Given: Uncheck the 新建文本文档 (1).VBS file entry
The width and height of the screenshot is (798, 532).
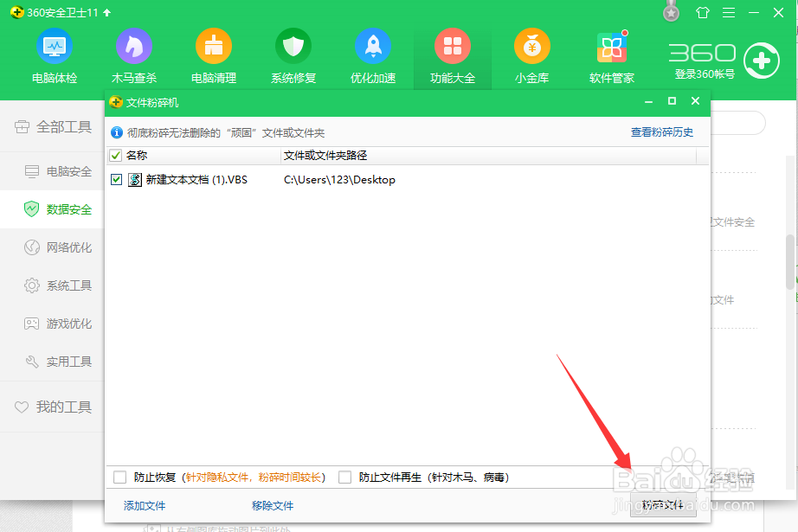Looking at the screenshot, I should click(x=117, y=179).
